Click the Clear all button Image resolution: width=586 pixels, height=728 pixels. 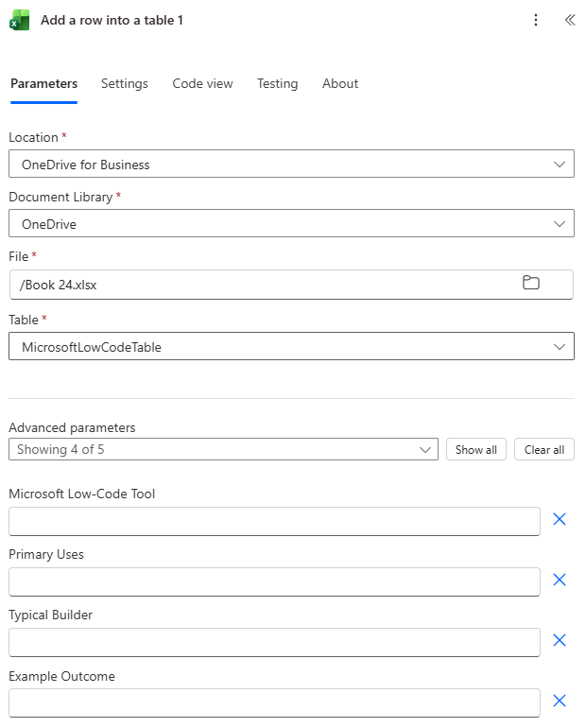pos(544,449)
